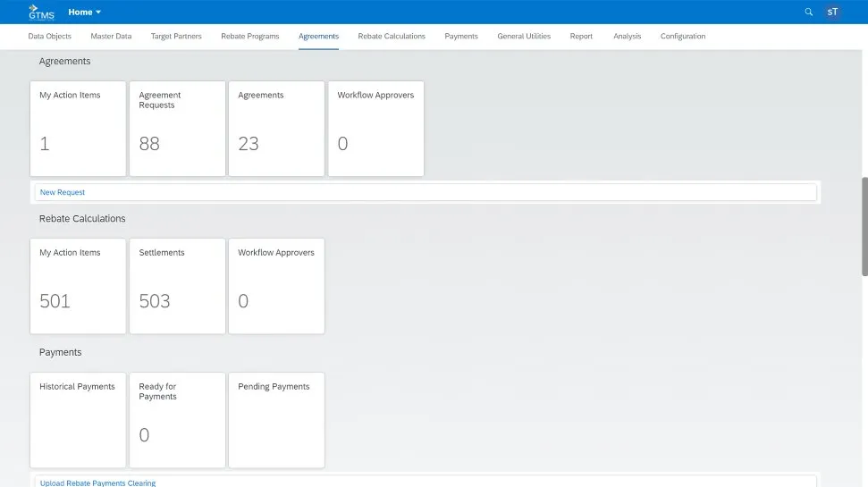Open the Historical Payments tile
Screen dimensions: 868x487
pyautogui.click(x=78, y=420)
